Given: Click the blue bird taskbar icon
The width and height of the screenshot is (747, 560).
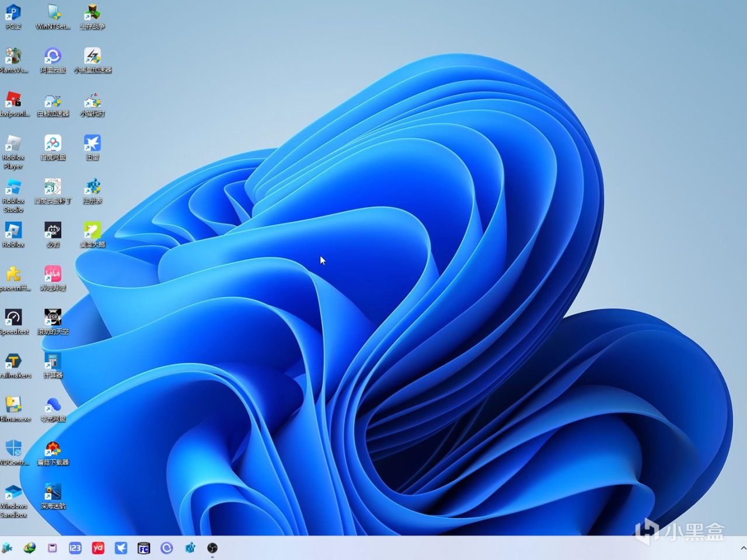Looking at the screenshot, I should tap(121, 548).
